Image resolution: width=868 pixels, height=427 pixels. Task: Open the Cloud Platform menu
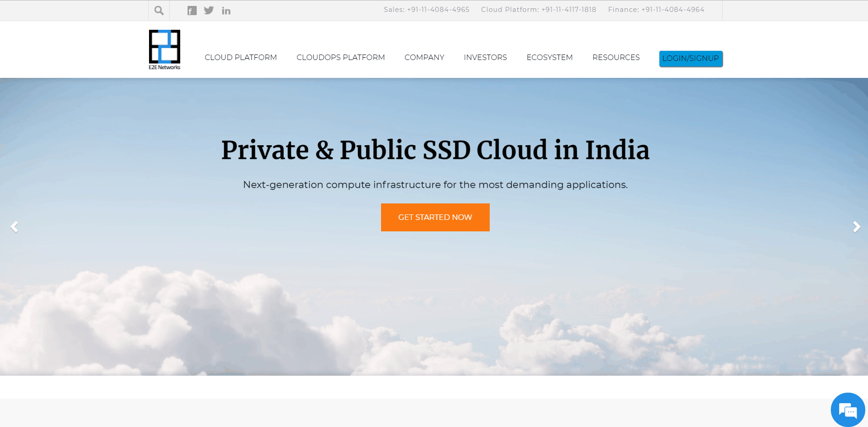pyautogui.click(x=241, y=57)
